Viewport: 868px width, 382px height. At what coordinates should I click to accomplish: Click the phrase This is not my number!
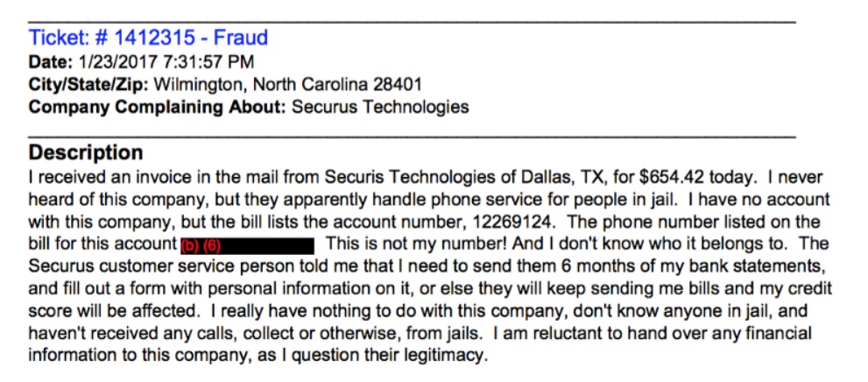[415, 244]
